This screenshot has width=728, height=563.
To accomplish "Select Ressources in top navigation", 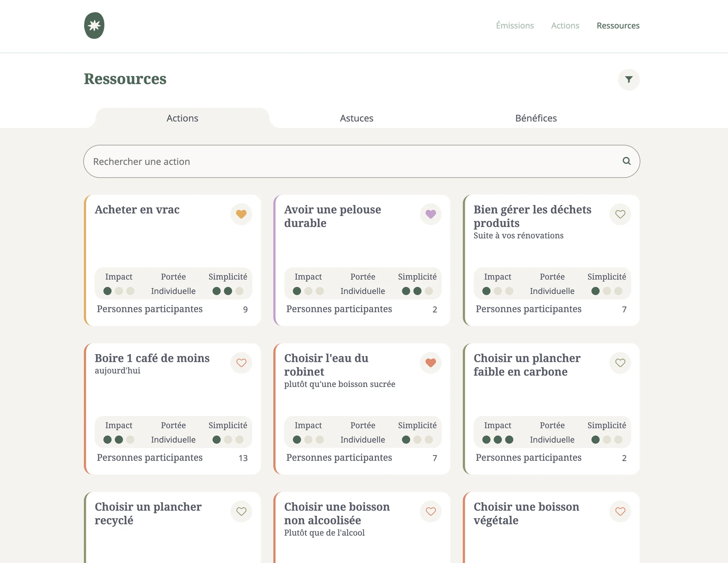I will tap(618, 25).
